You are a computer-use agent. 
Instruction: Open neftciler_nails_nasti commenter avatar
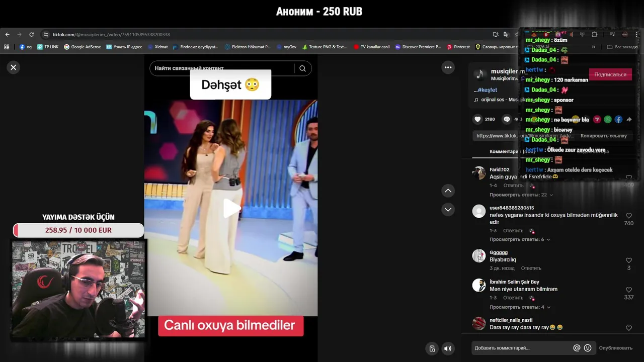pos(479,323)
